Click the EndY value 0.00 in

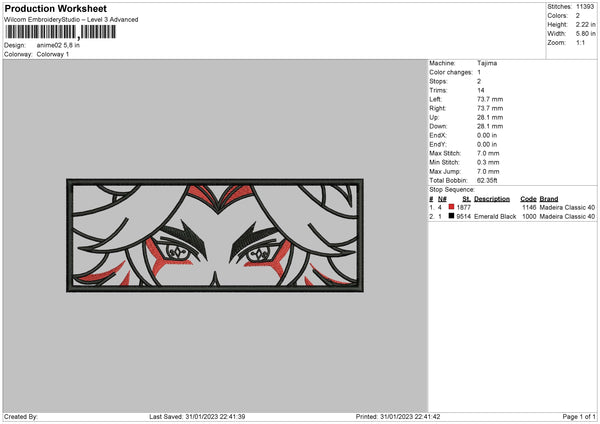487,145
